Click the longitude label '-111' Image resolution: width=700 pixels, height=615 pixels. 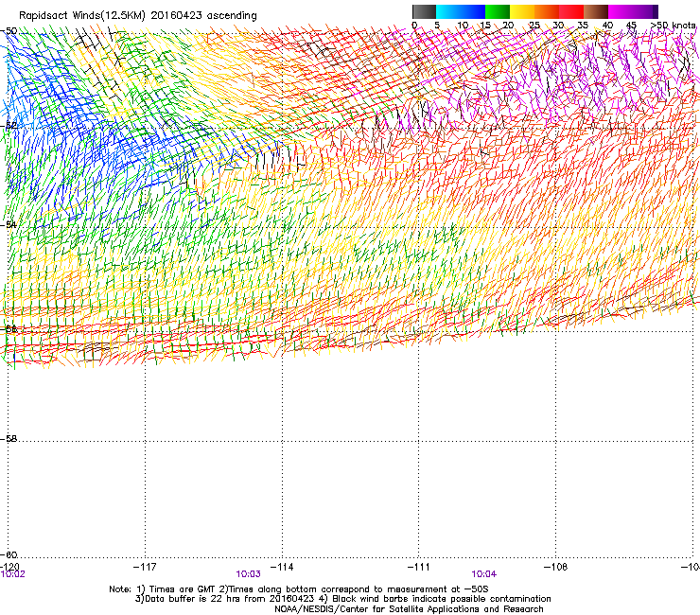pos(419,567)
